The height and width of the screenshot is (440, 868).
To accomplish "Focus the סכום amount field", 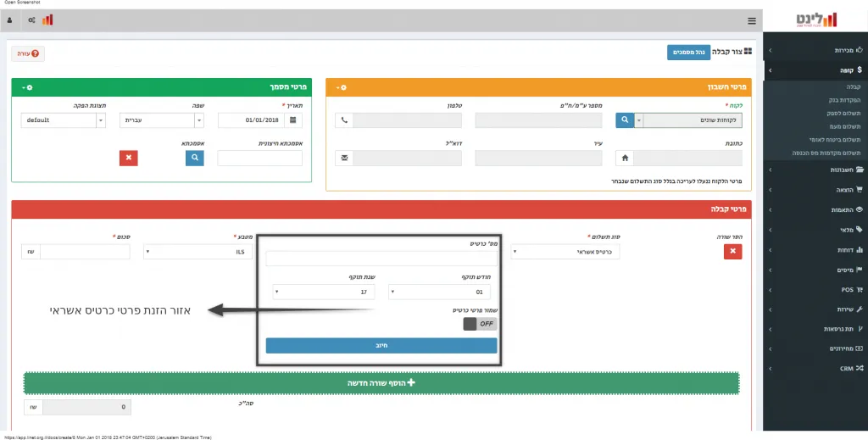I will click(85, 252).
